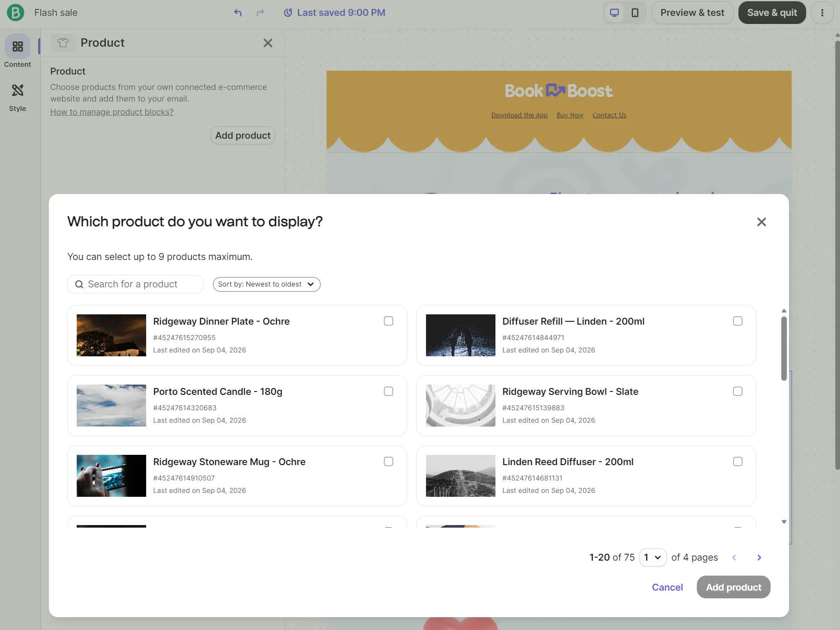Click product list scroll down arrow
Image resolution: width=840 pixels, height=630 pixels.
coord(784,522)
